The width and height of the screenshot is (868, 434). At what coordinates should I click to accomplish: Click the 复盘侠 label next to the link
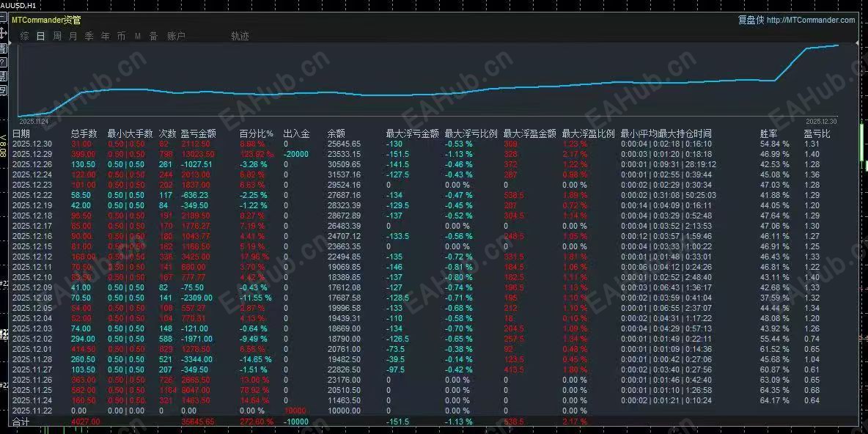751,20
